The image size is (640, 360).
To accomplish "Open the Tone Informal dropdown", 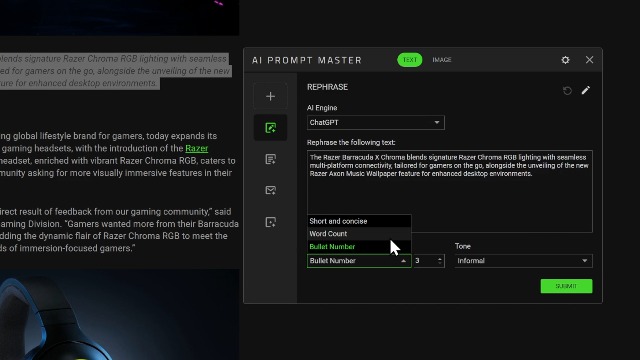I will click(x=523, y=261).
